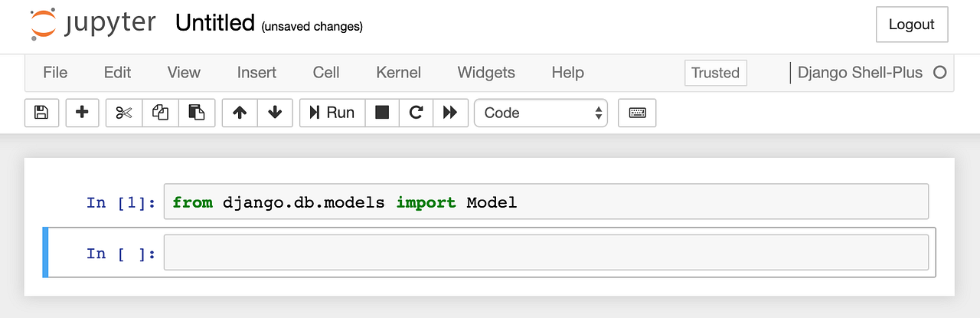This screenshot has width=980, height=318.
Task: Move selected cell up arrow
Action: [x=240, y=113]
